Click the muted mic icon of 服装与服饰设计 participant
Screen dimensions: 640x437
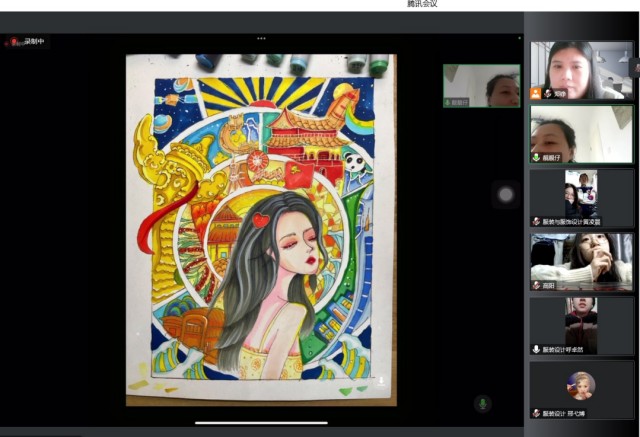point(536,222)
